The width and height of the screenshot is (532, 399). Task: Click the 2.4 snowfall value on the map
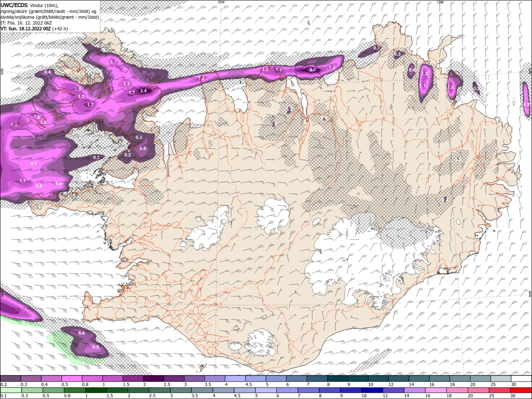(x=143, y=91)
